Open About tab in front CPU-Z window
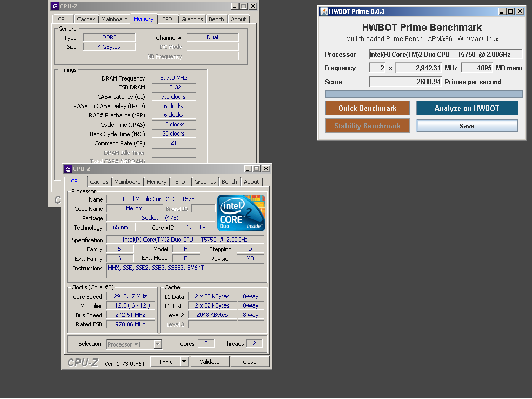This screenshot has height=399, width=532. (251, 182)
